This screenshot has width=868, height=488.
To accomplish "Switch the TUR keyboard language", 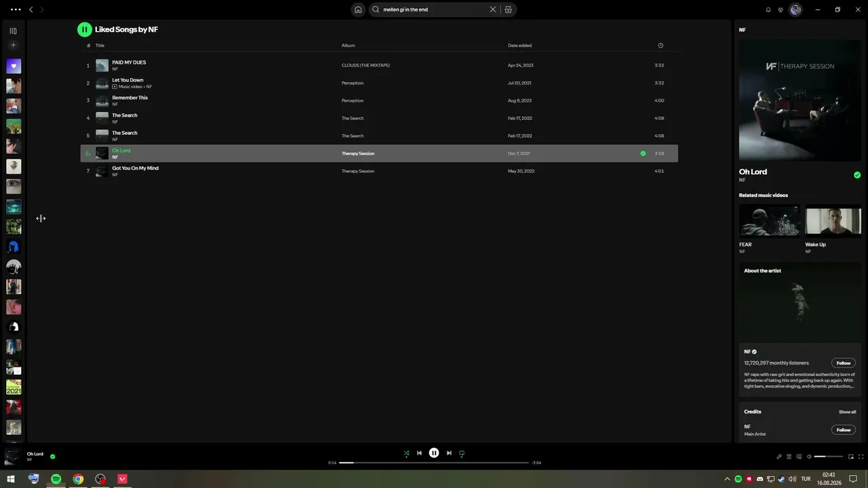I will click(x=806, y=479).
